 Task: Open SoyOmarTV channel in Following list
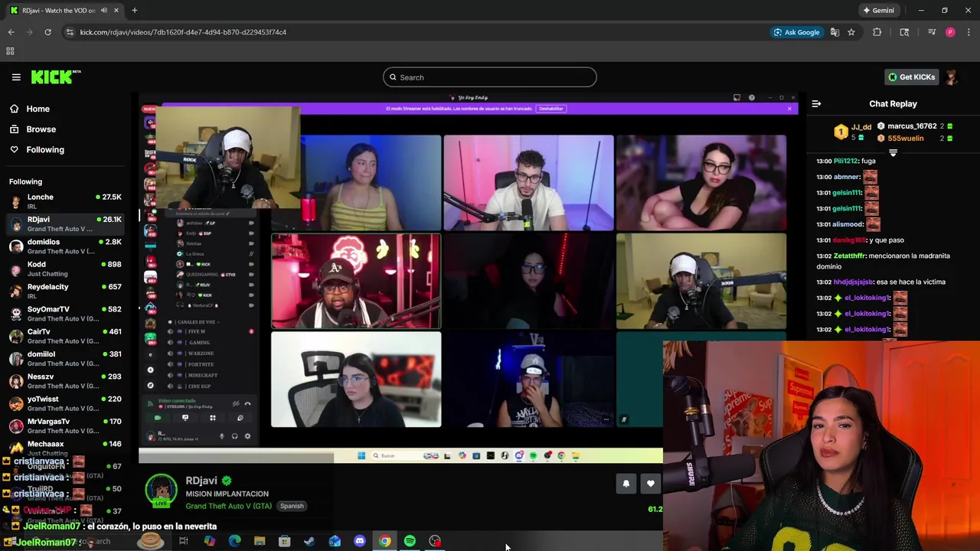pyautogui.click(x=65, y=314)
